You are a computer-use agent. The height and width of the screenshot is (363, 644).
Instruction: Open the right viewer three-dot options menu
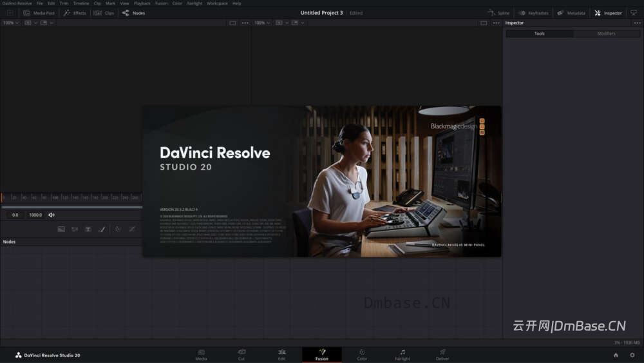click(x=496, y=23)
